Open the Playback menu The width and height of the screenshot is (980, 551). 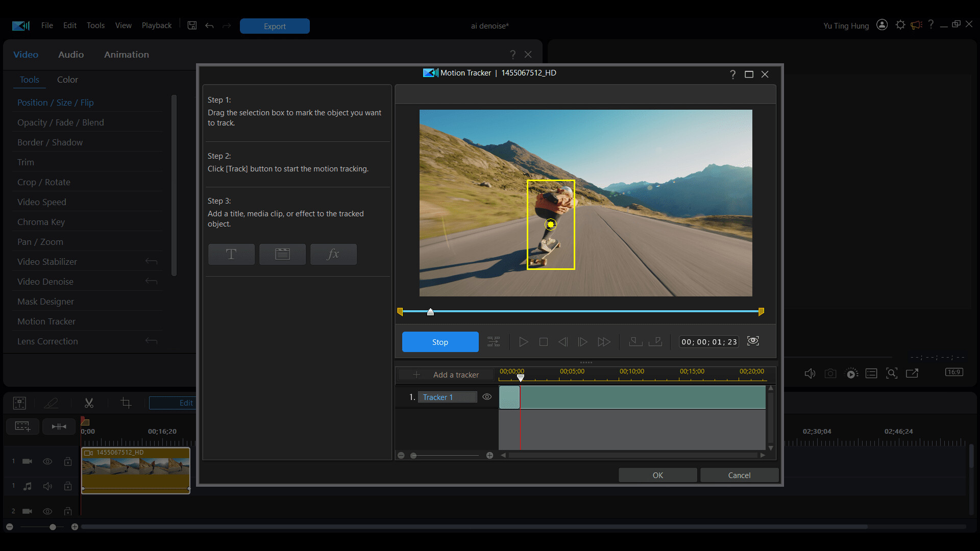coord(156,26)
